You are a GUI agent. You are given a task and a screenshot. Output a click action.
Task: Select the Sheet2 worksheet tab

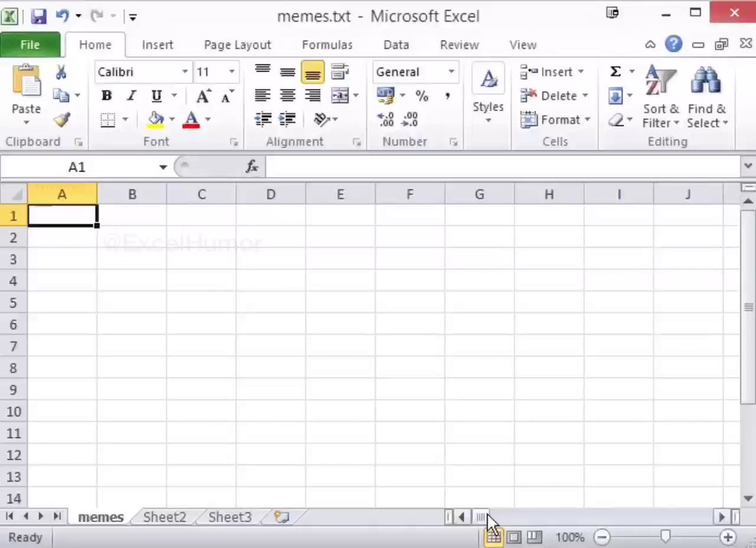[165, 517]
